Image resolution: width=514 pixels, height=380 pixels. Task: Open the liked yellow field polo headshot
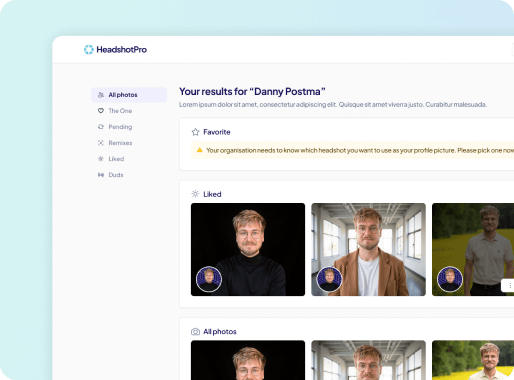coord(473,249)
